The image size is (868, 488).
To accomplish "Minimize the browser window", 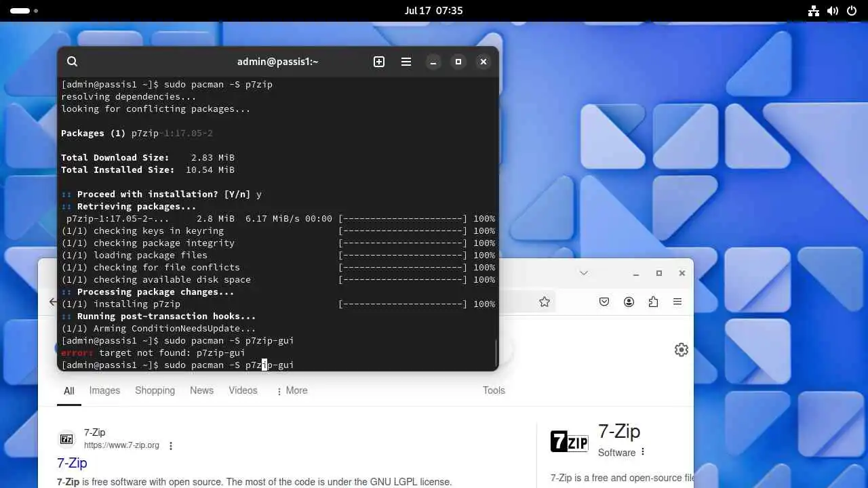I will pyautogui.click(x=636, y=273).
